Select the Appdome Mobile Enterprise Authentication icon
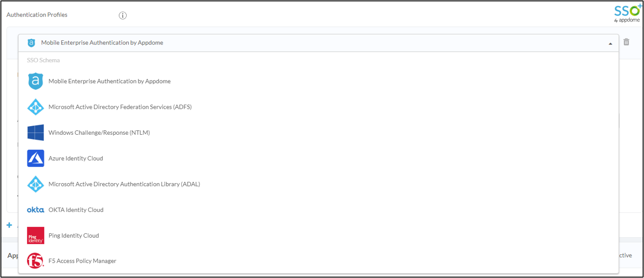Screen dimensions: 644x278 pos(35,81)
